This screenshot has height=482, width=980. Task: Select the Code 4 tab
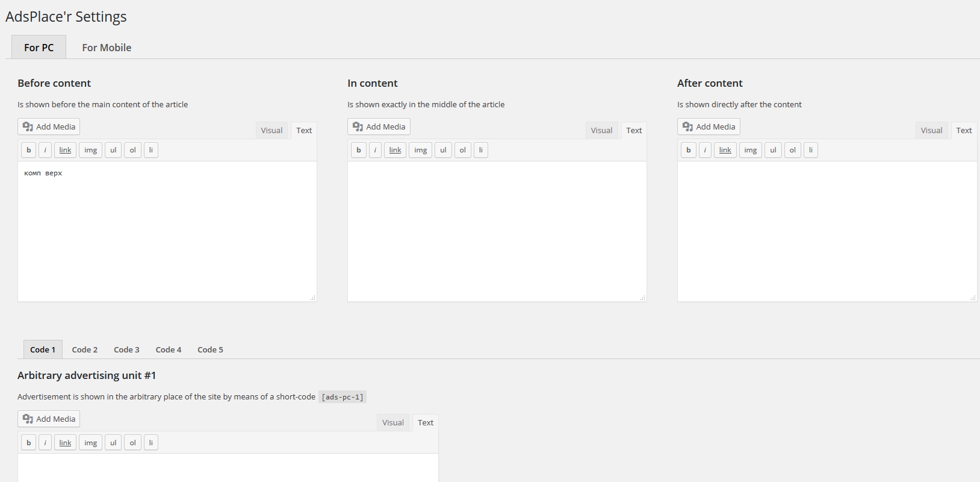[x=169, y=349]
